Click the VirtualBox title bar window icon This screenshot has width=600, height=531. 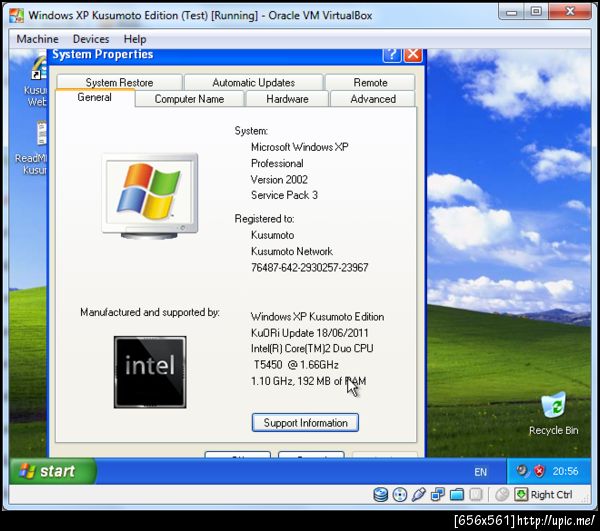pos(17,15)
